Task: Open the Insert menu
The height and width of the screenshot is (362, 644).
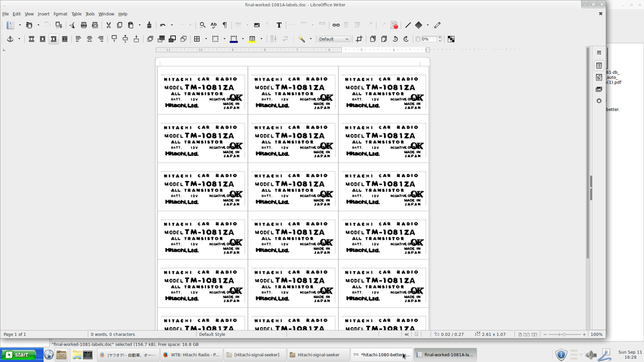Action: point(44,14)
